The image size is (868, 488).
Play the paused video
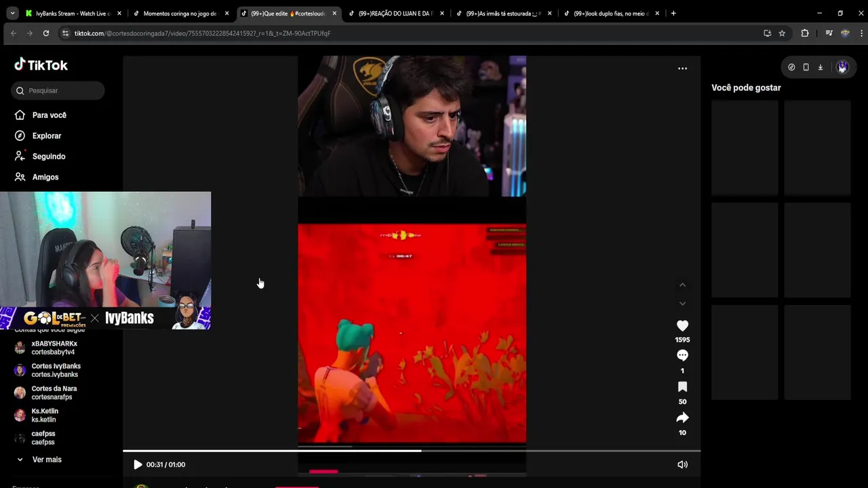pyautogui.click(x=138, y=464)
